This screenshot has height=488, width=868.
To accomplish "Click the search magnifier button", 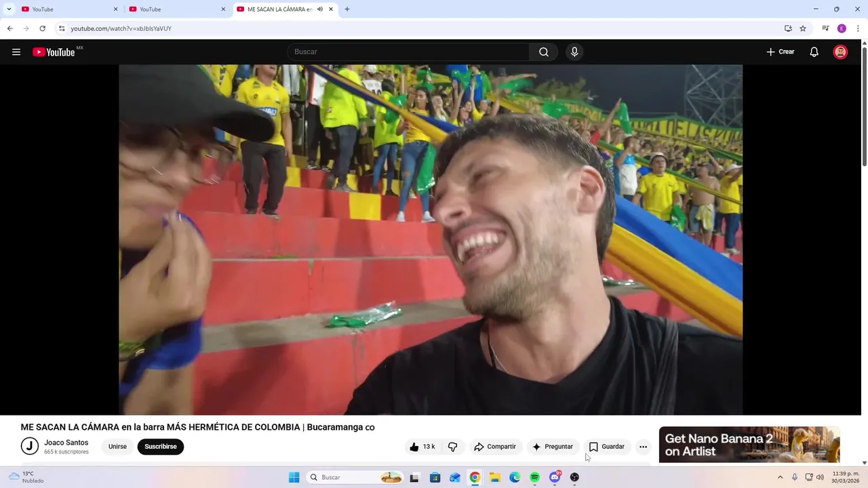I will (x=544, y=52).
